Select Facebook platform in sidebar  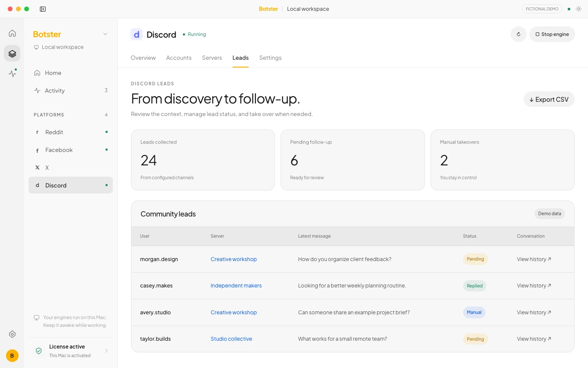(71, 150)
